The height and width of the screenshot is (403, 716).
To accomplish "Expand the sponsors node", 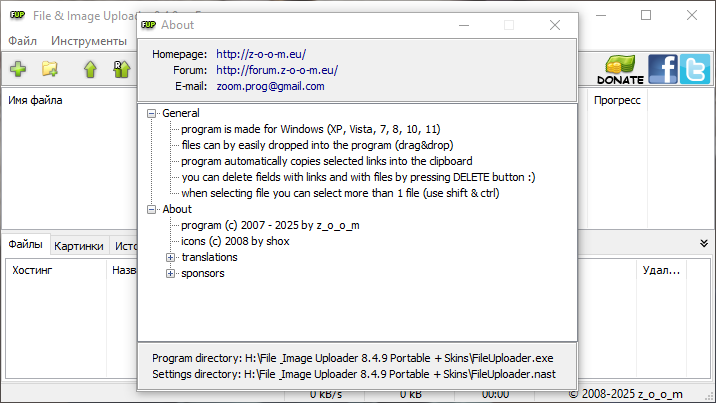I will [x=170, y=273].
